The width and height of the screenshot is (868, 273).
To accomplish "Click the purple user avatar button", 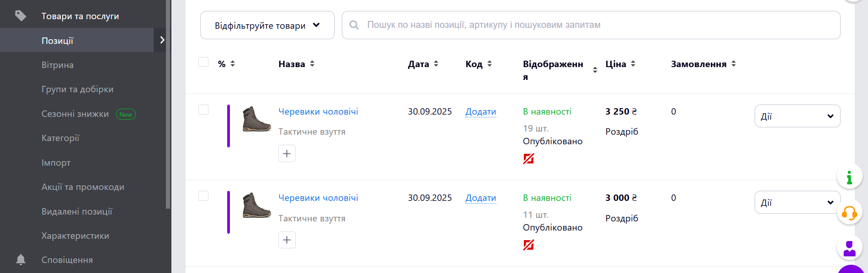I will click(849, 248).
